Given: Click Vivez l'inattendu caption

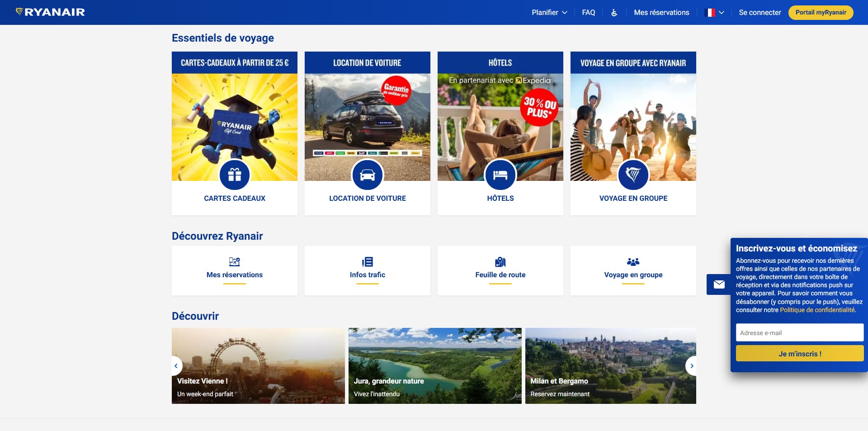Looking at the screenshot, I should click(377, 394).
